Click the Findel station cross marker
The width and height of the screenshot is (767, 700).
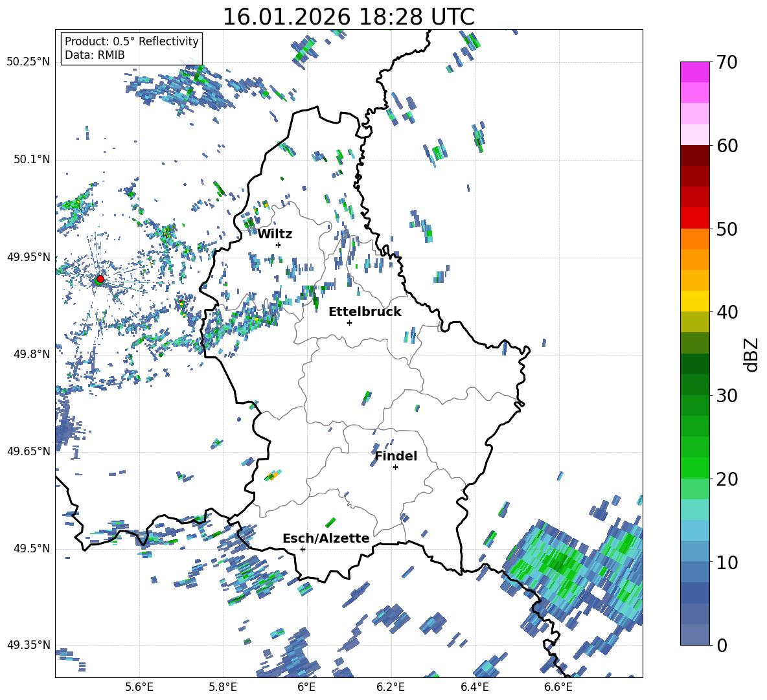pyautogui.click(x=395, y=468)
